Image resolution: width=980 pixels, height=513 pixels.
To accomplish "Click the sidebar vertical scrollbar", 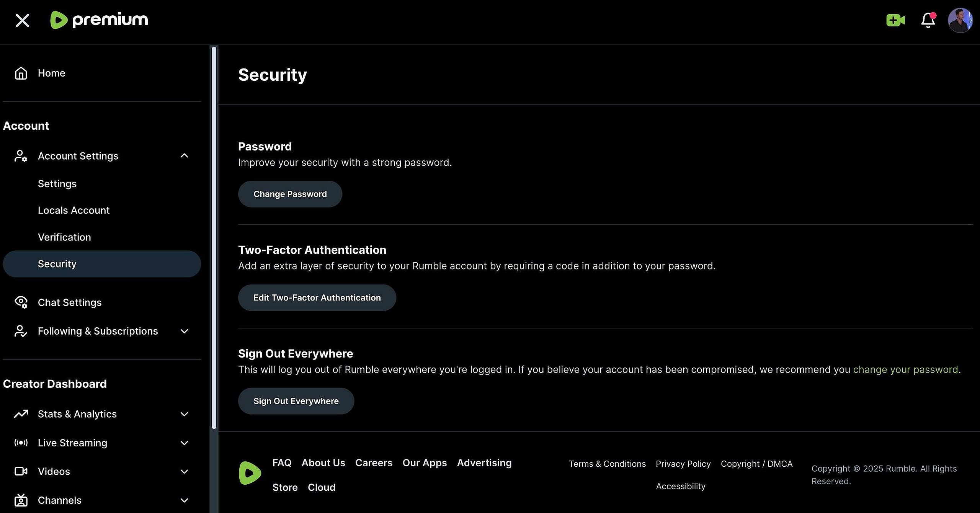I will pos(214,237).
